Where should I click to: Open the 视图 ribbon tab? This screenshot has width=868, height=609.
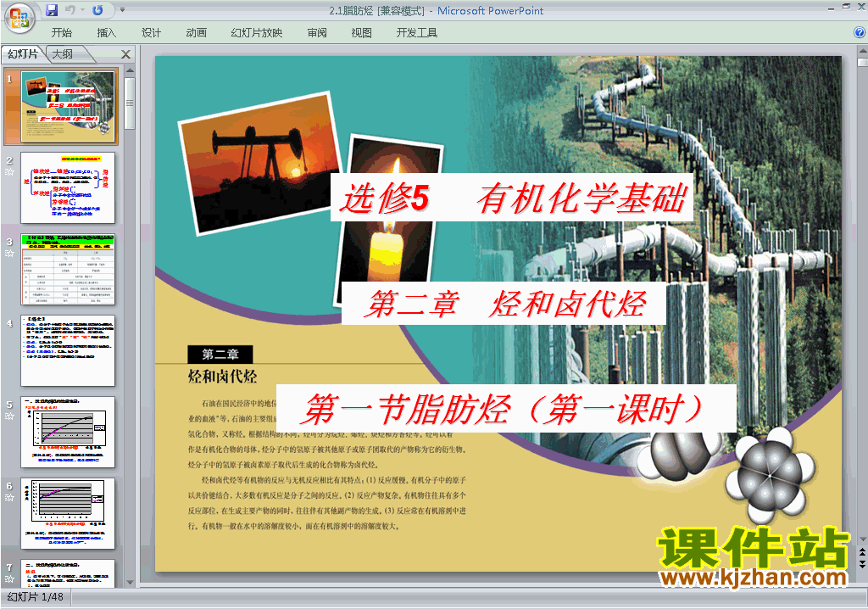click(361, 33)
